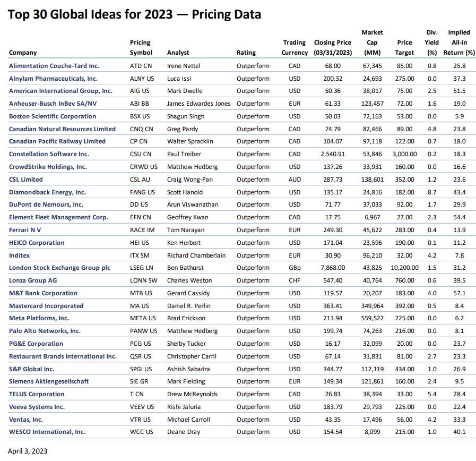Image resolution: width=476 pixels, height=461 pixels.
Task: Select analyst name Drew McReynolds
Action: pyautogui.click(x=192, y=394)
